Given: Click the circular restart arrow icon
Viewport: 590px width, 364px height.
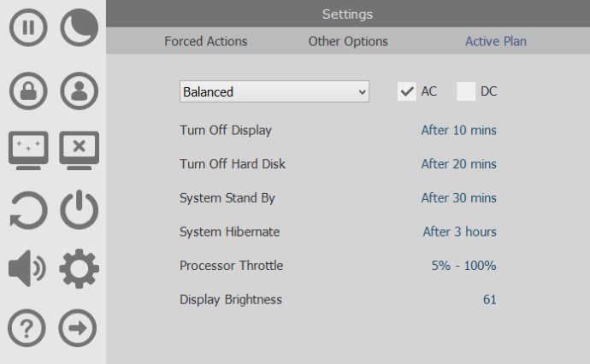Looking at the screenshot, I should 28,210.
